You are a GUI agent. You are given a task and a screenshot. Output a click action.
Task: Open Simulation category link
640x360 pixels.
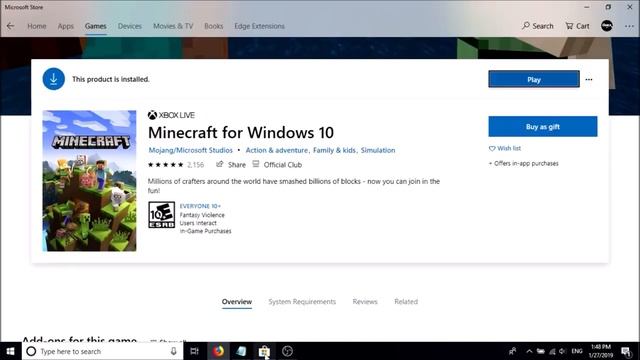tap(378, 150)
